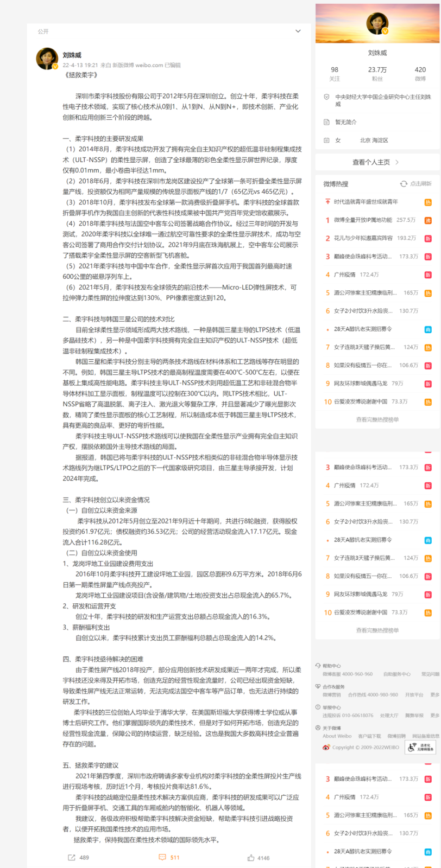Click the person icon beside 关于微博
441x868 pixels.
pyautogui.click(x=318, y=728)
